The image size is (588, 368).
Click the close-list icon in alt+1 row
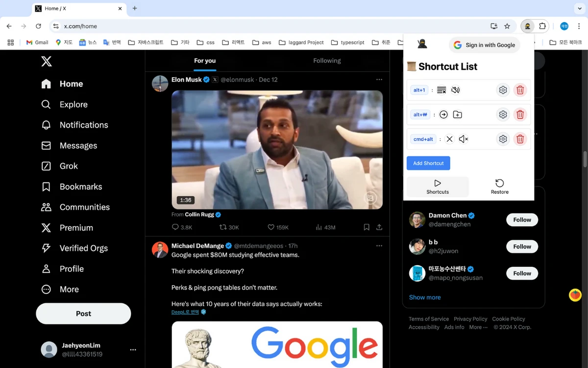tap(441, 90)
